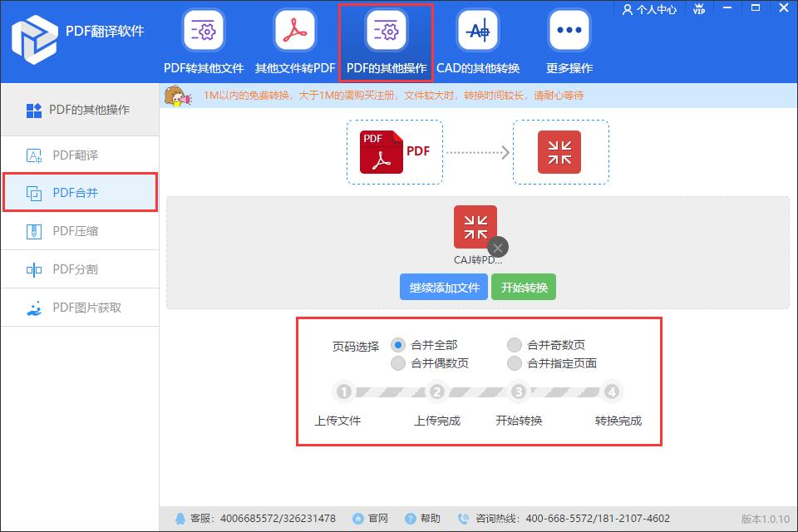Click step 3 开始转换 on the progress bar

pos(519,391)
